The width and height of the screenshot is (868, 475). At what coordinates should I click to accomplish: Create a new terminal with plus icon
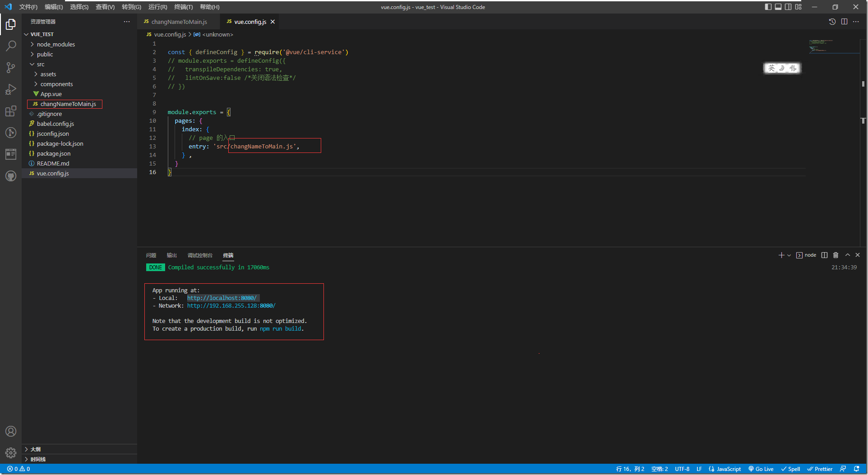781,255
